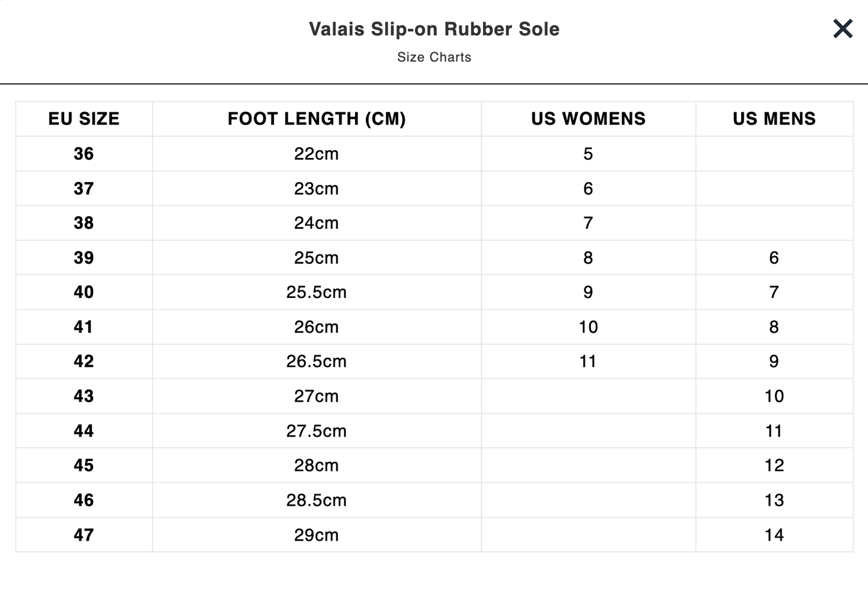Click the US MENS column header
The width and height of the screenshot is (868, 603).
(774, 119)
